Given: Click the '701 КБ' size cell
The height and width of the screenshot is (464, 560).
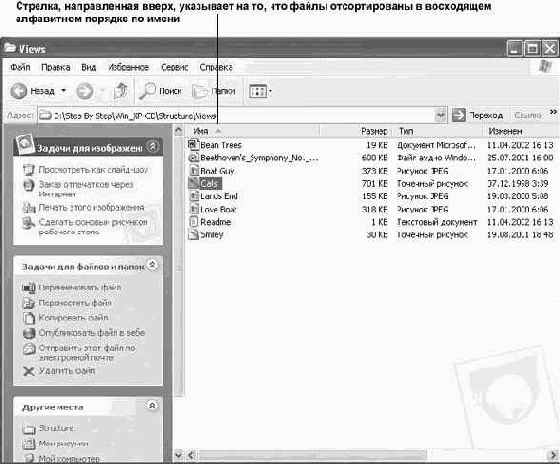Looking at the screenshot, I should click(x=375, y=183).
